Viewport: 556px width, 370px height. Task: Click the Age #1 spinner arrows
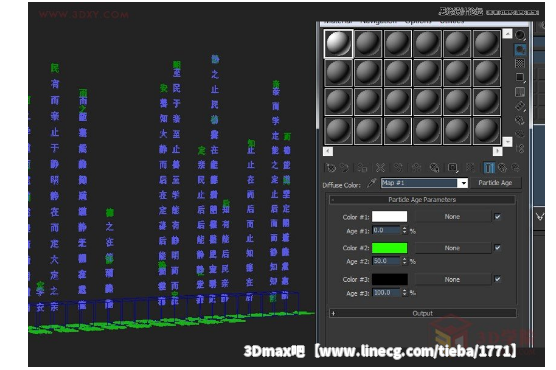pyautogui.click(x=405, y=230)
